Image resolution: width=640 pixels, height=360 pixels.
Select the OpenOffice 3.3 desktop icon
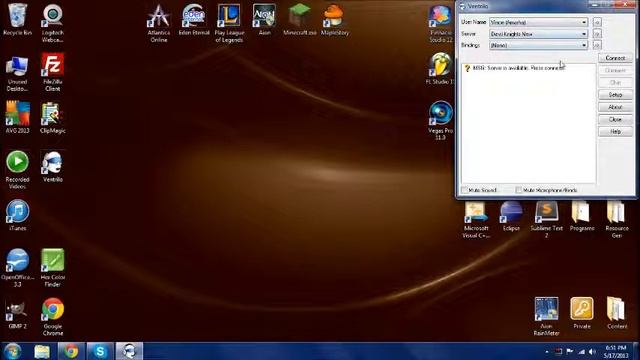click(x=17, y=268)
